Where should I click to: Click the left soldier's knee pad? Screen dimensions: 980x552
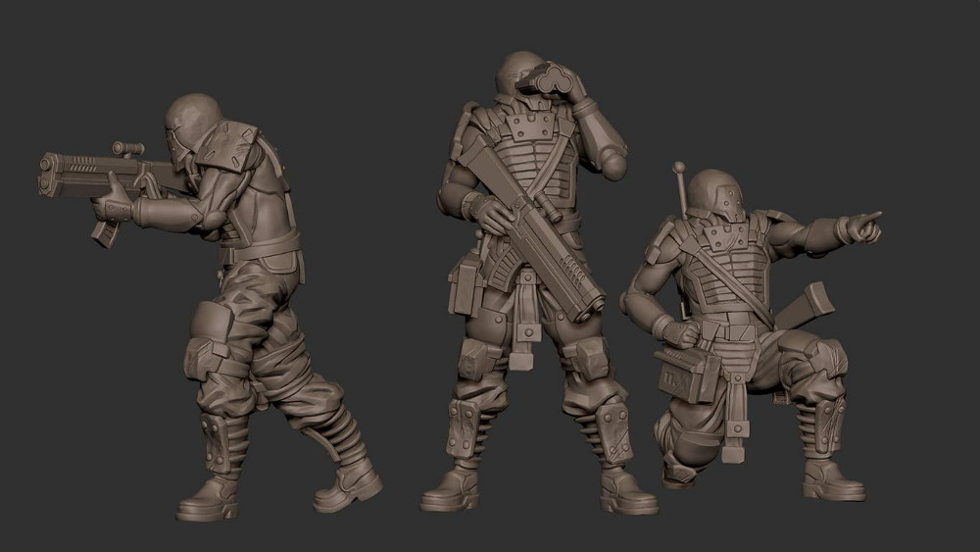pos(213,325)
